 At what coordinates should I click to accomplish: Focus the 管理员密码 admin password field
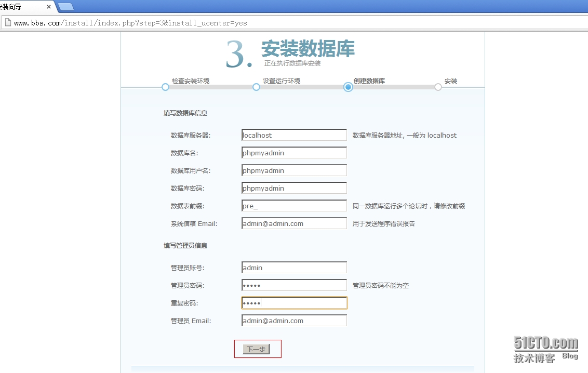point(294,285)
